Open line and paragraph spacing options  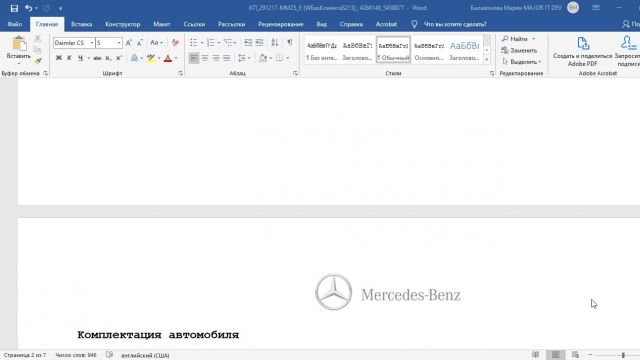(x=244, y=58)
